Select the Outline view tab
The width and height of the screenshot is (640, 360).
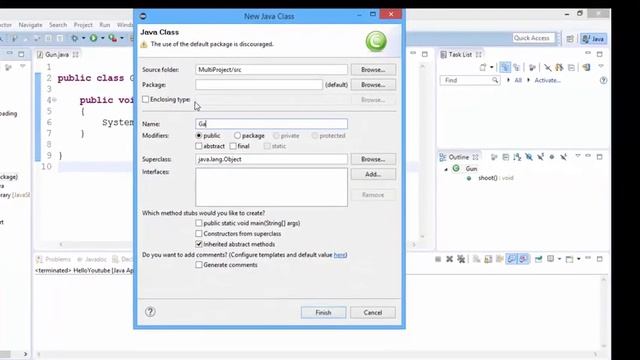[458, 157]
